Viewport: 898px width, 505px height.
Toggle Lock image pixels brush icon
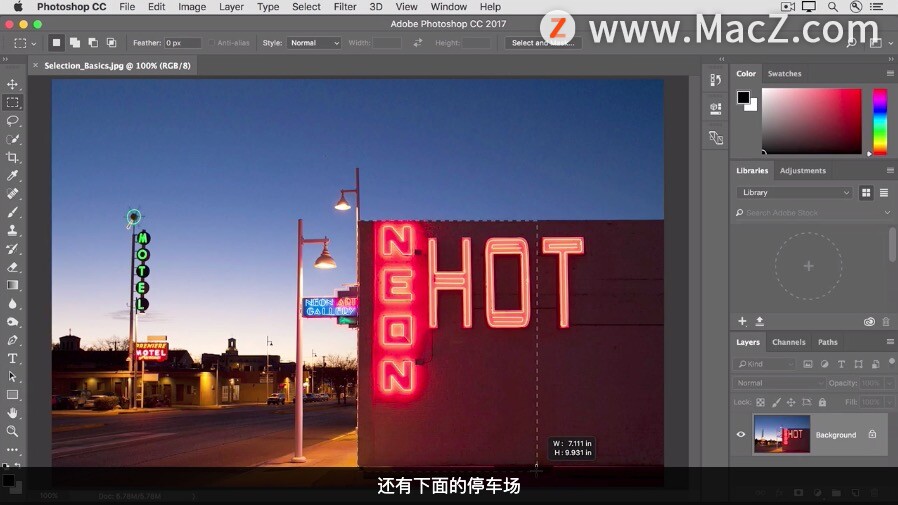coord(776,402)
